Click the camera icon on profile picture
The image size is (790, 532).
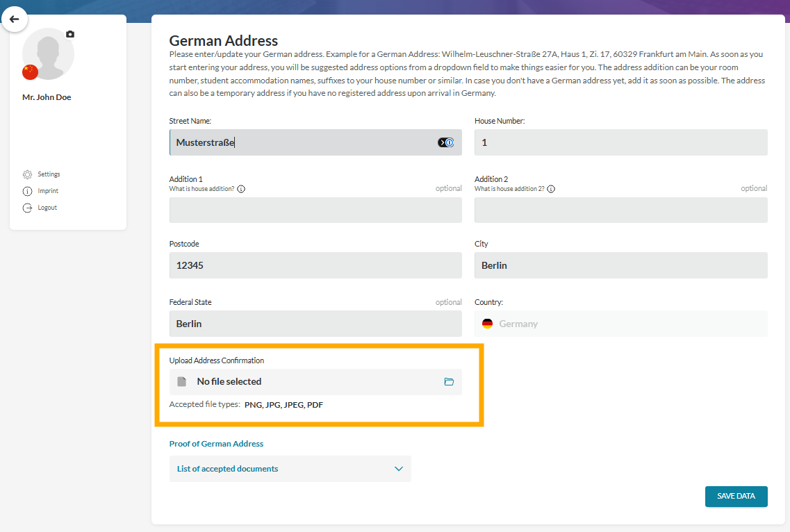(70, 34)
